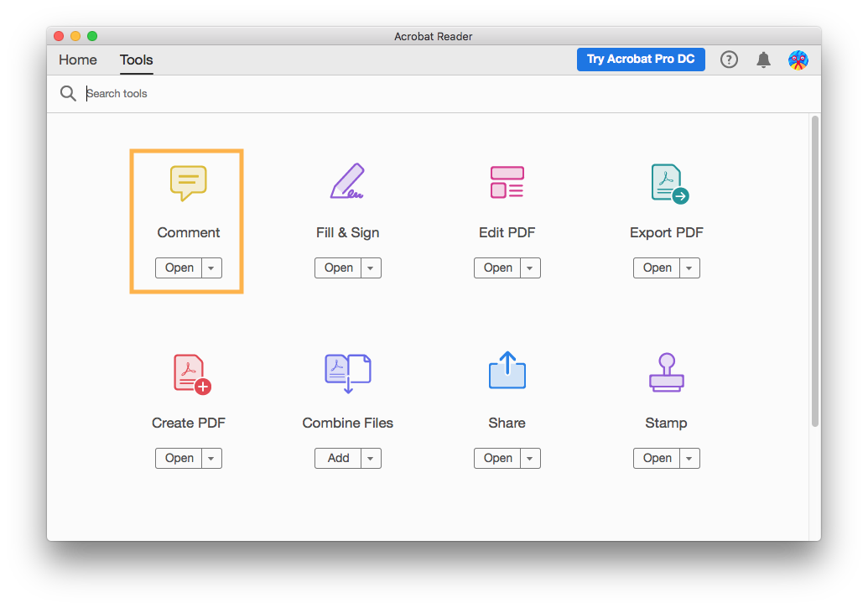This screenshot has height=608, width=868.
Task: Choose the Export PDF tool icon
Action: [x=668, y=183]
